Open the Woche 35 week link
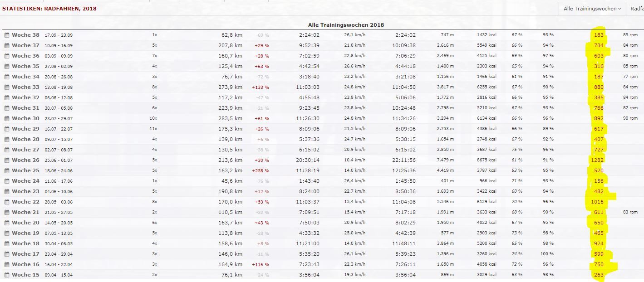 pos(25,66)
